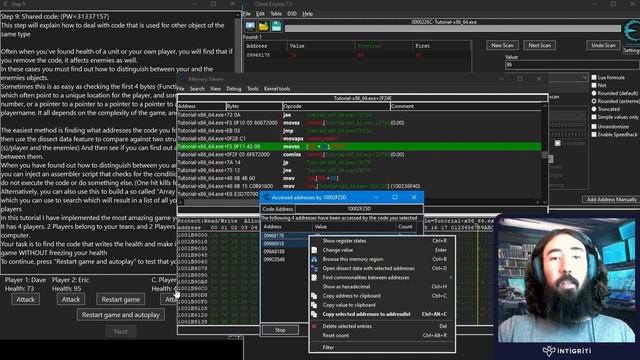Click the scan progress bar in Cheat Engine

point(452,29)
